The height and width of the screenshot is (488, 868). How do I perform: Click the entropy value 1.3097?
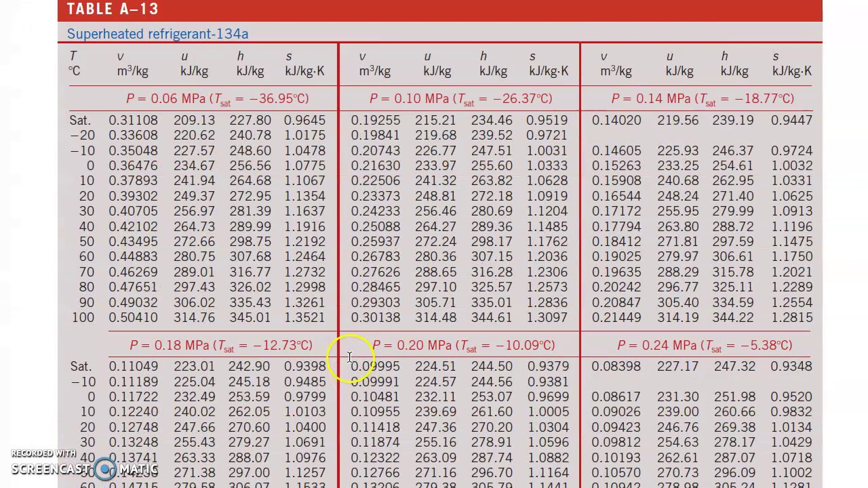(547, 318)
